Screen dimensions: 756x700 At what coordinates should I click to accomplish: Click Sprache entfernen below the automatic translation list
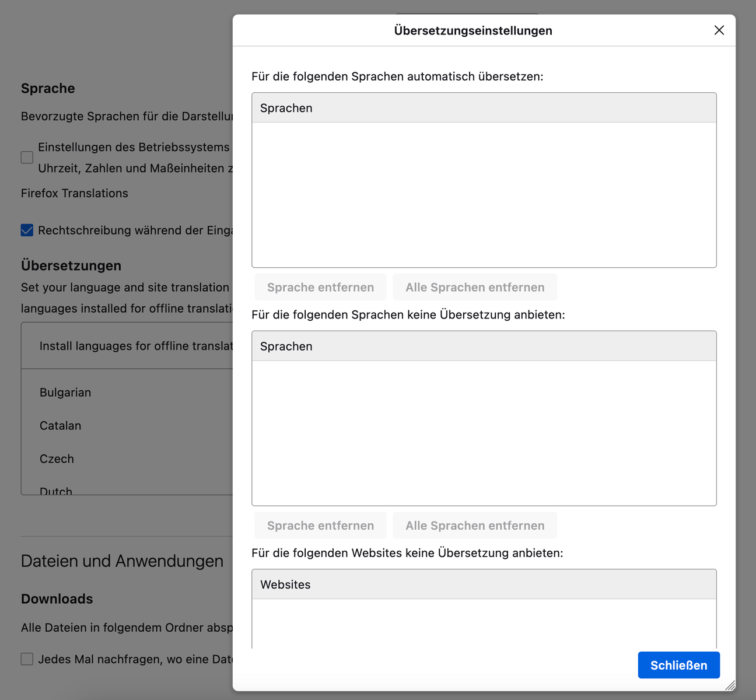pos(320,287)
